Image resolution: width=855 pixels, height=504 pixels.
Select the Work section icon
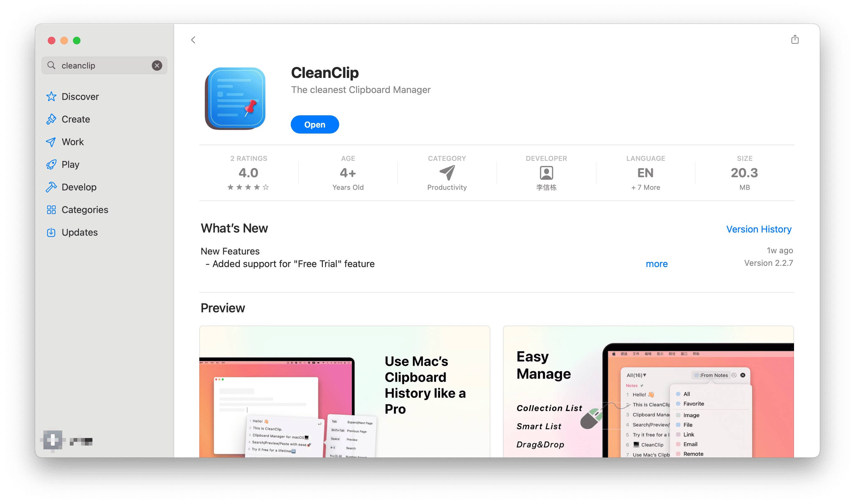tap(51, 142)
